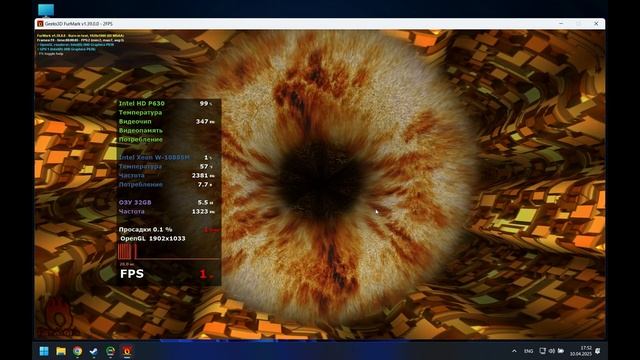Switch the ENG input language indicator

pyautogui.click(x=528, y=351)
